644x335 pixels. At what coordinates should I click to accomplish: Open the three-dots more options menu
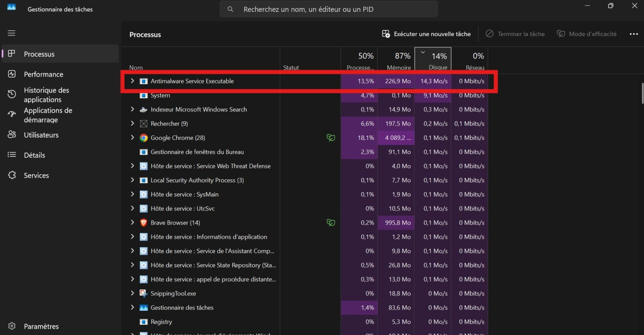click(x=634, y=34)
